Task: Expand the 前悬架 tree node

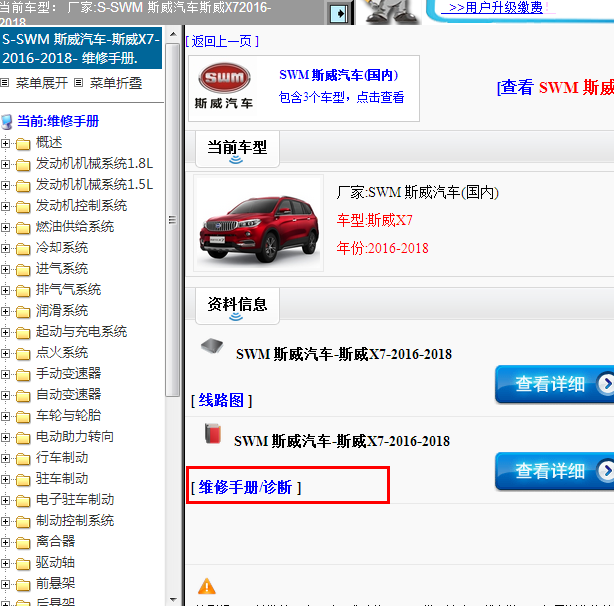Action: (5, 584)
